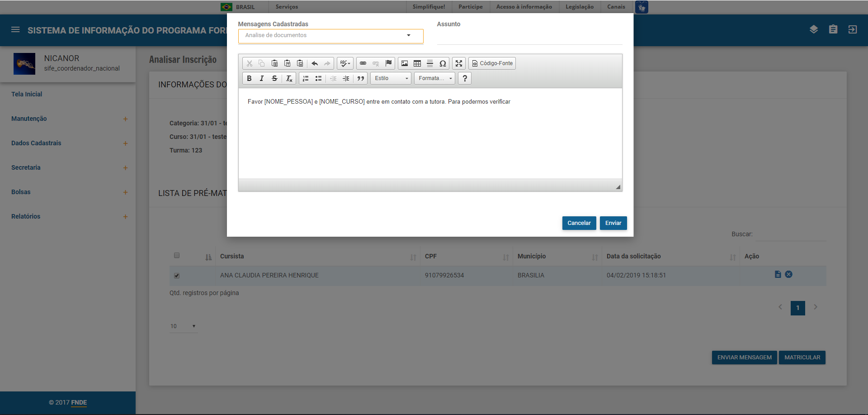Insert a bulleted list
Image resolution: width=868 pixels, height=415 pixels.
coord(318,78)
